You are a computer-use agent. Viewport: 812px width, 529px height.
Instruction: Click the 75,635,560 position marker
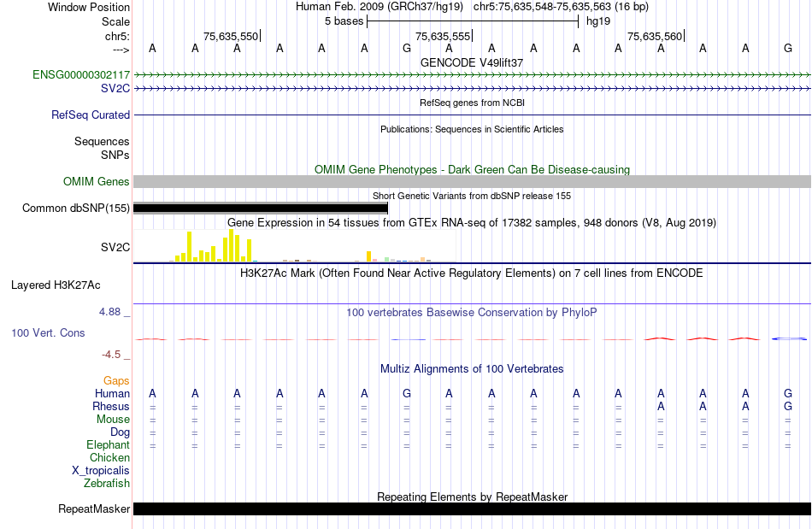pos(655,36)
